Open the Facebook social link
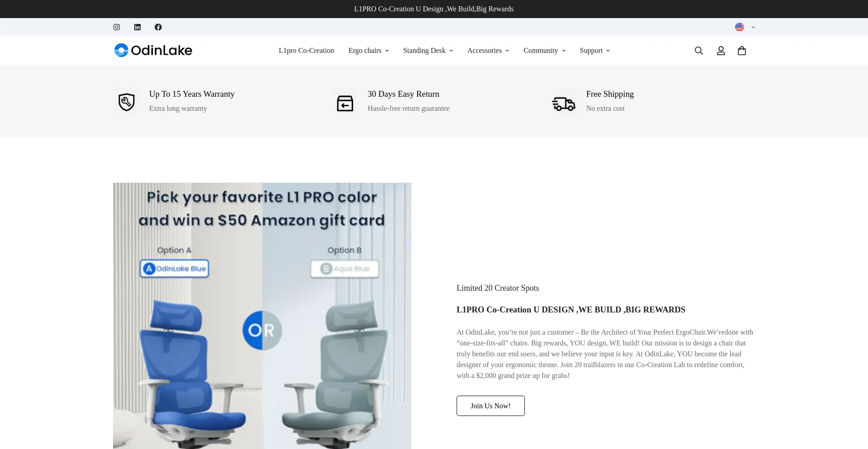 tap(158, 27)
